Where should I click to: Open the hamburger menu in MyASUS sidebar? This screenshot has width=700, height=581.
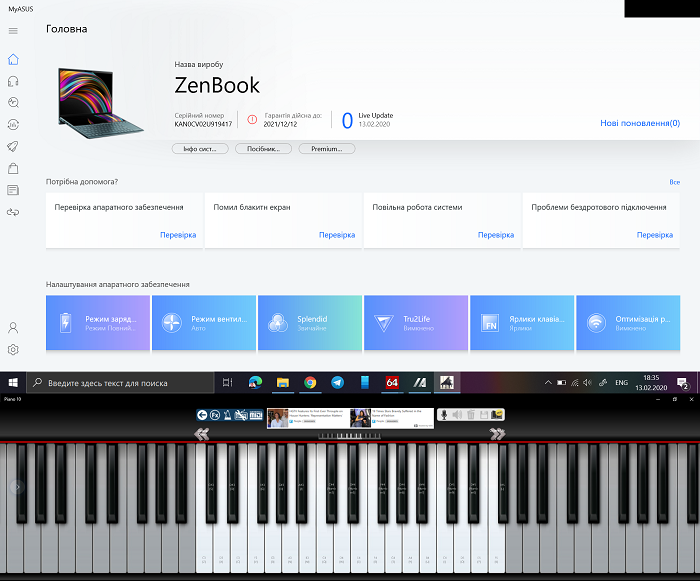[x=13, y=31]
